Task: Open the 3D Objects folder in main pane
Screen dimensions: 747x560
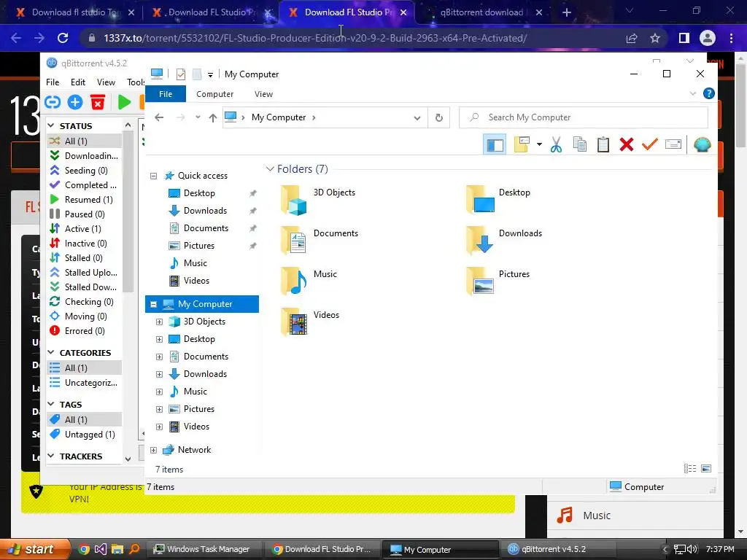Action: pos(318,200)
